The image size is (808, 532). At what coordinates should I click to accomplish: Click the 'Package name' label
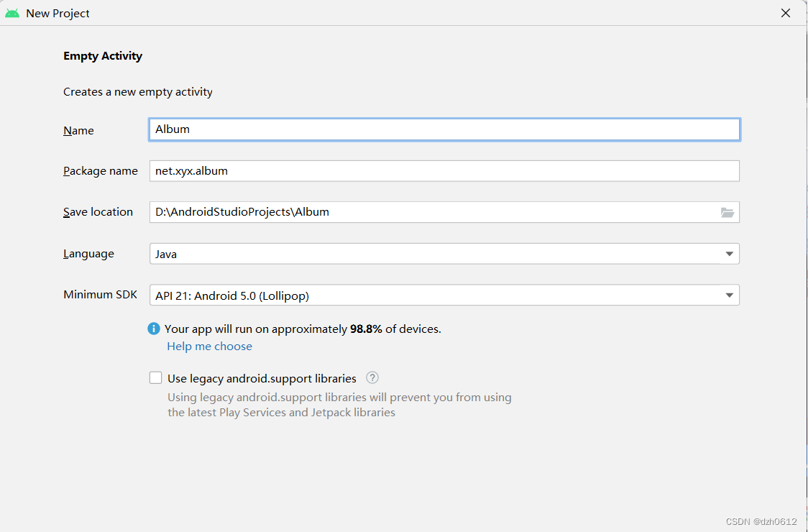[x=101, y=171]
